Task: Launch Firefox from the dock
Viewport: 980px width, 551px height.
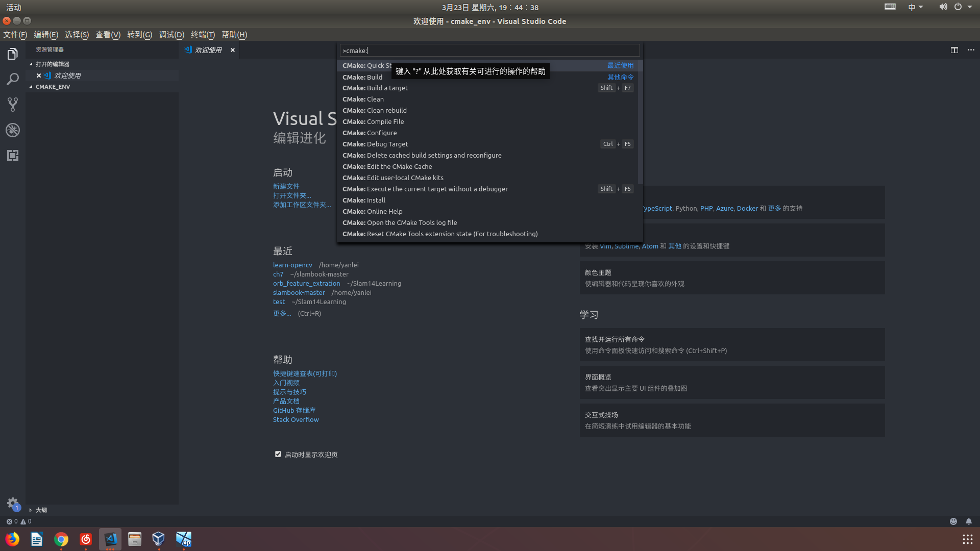Action: (x=12, y=539)
